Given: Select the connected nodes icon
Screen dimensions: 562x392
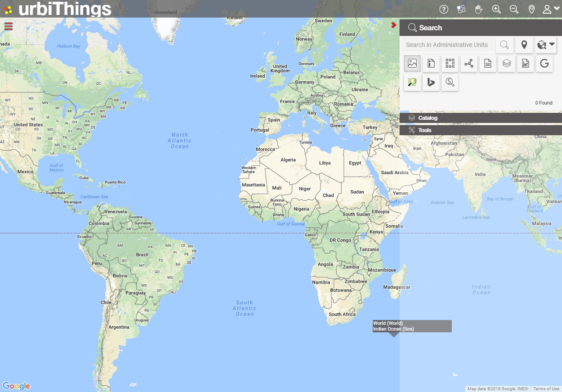Looking at the screenshot, I should pyautogui.click(x=469, y=64).
